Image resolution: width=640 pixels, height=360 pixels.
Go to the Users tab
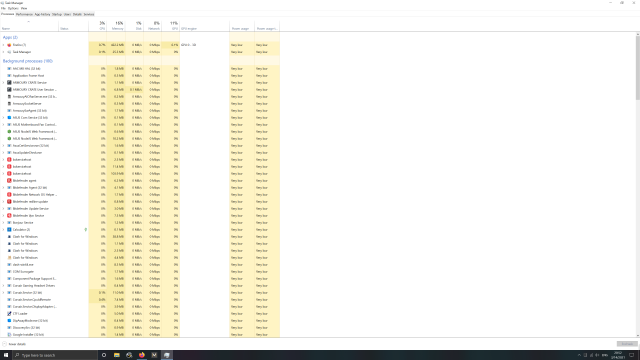67,14
